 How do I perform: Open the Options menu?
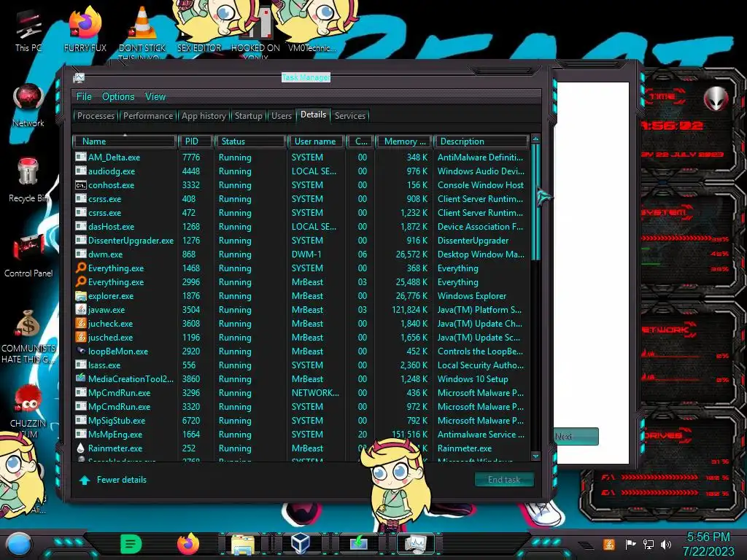(118, 97)
